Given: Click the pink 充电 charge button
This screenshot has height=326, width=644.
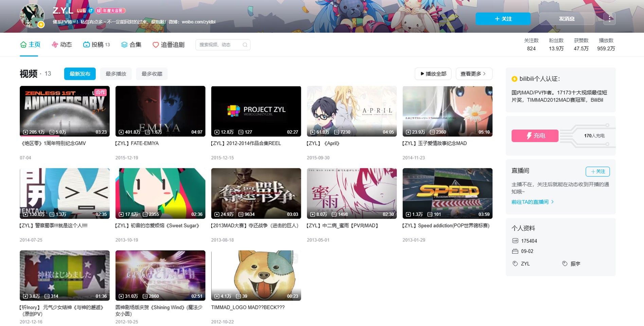Looking at the screenshot, I should click(535, 136).
